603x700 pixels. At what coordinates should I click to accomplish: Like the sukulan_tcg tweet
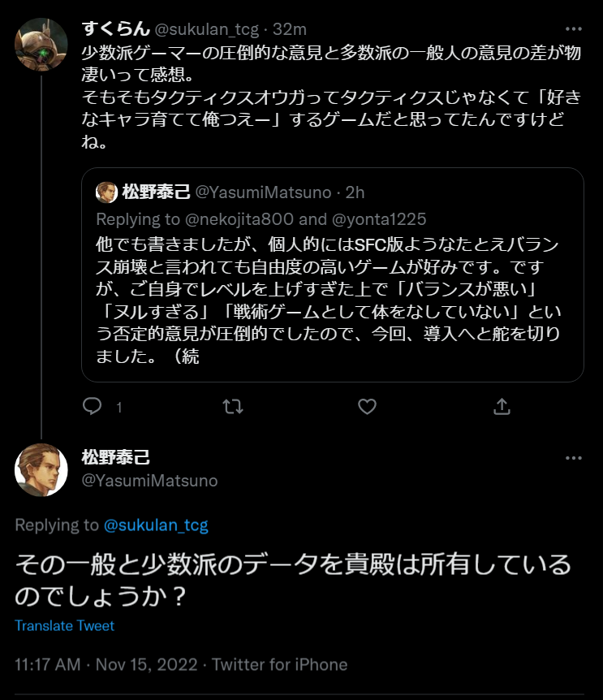pos(367,406)
